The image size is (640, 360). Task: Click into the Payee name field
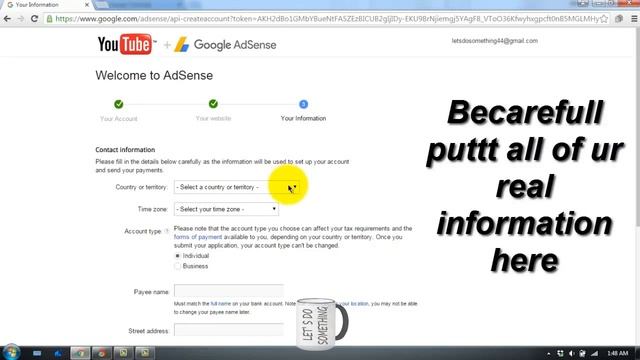(x=229, y=291)
